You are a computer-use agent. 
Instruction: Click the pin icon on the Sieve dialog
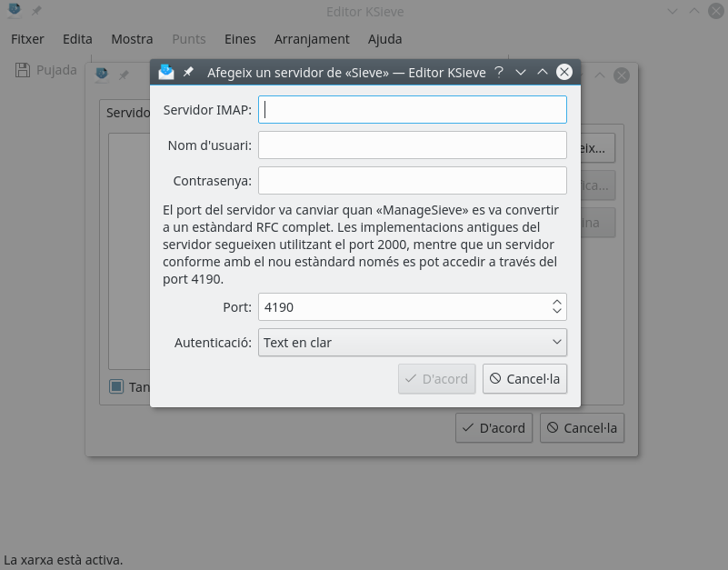tap(188, 72)
